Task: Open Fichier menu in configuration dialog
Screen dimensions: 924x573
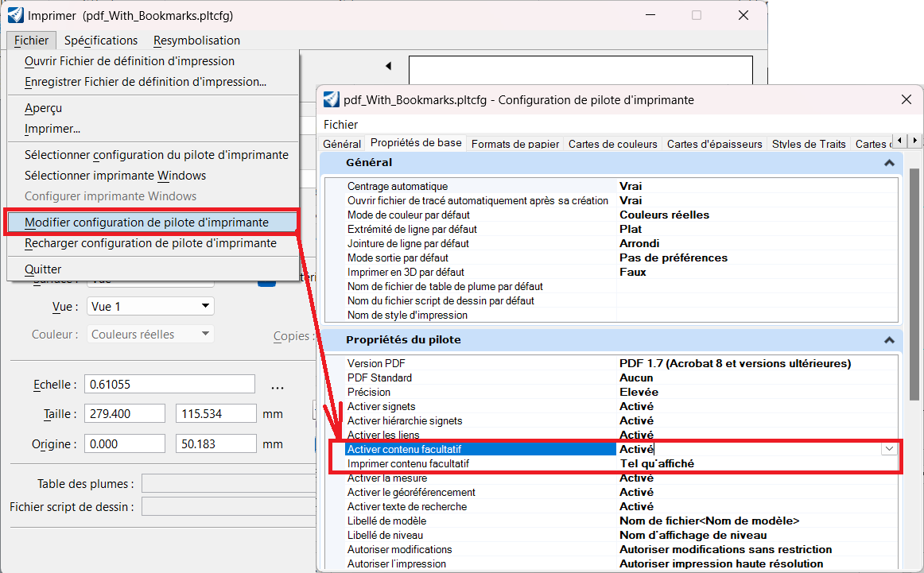Action: [340, 124]
